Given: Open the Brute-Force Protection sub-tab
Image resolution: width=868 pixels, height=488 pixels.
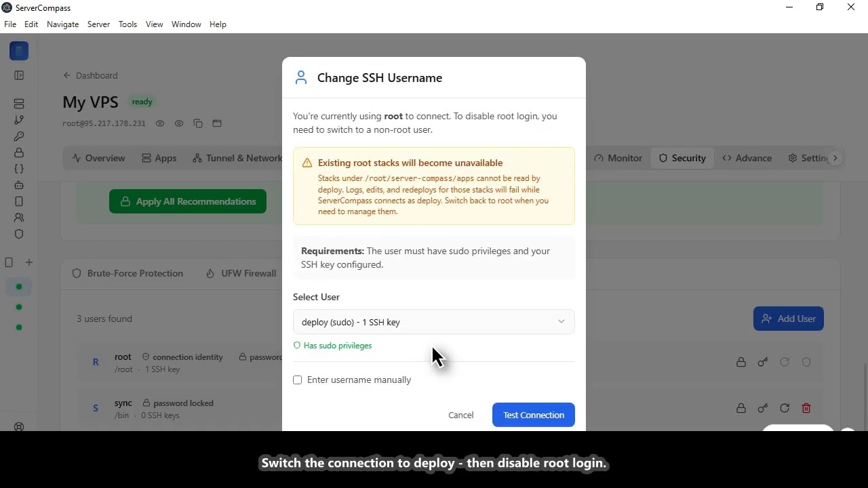Looking at the screenshot, I should (x=127, y=273).
